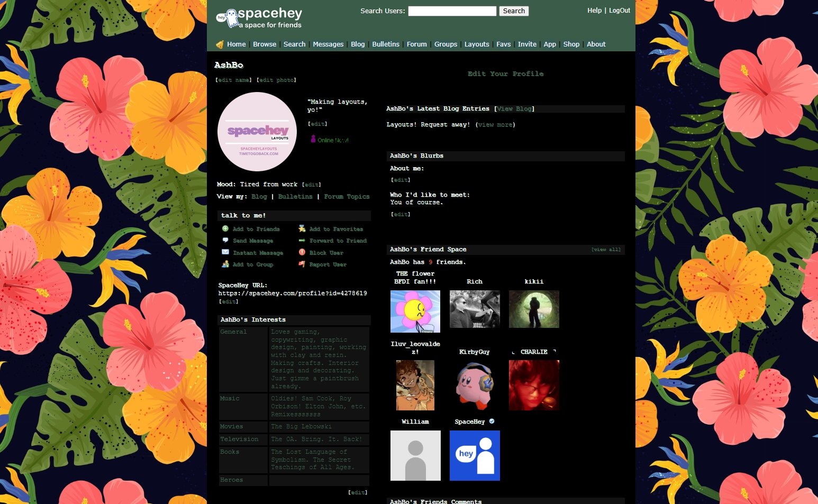
Task: Go to Layouts in the navigation bar
Action: pos(476,44)
